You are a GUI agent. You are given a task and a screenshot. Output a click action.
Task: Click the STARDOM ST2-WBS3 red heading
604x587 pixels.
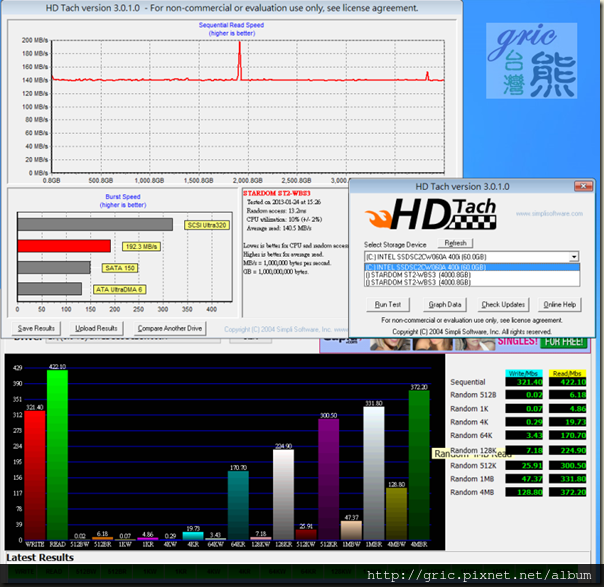coord(277,193)
